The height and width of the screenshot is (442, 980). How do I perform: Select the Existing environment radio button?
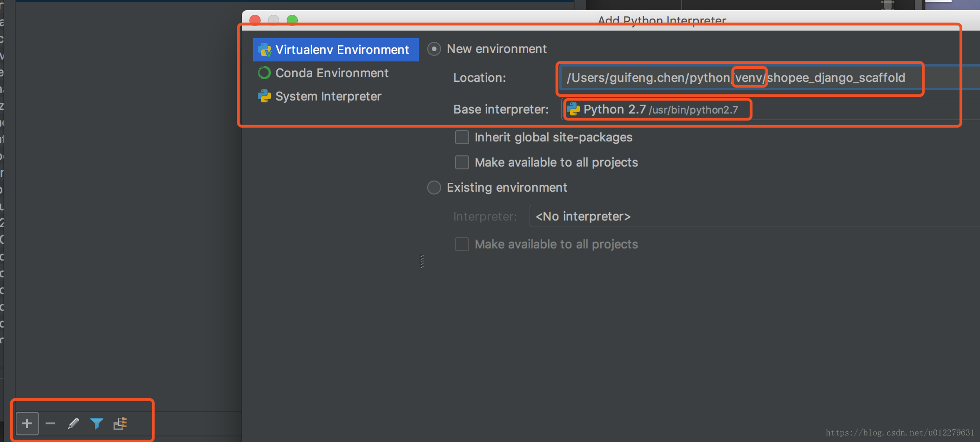pos(434,188)
